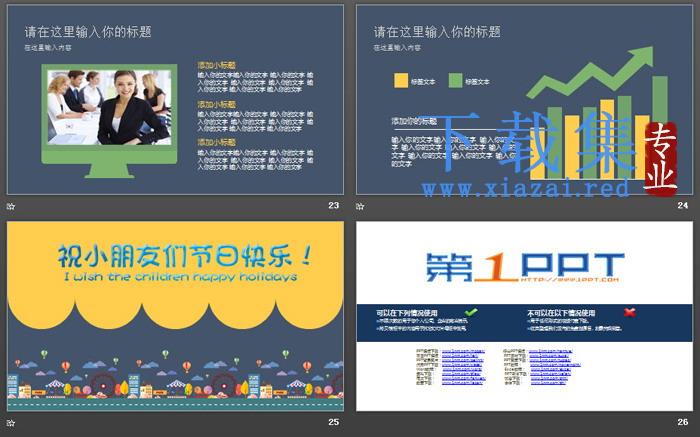Click the green rising arrow on slide 24
Screen dimensions: 700x437
point(590,72)
